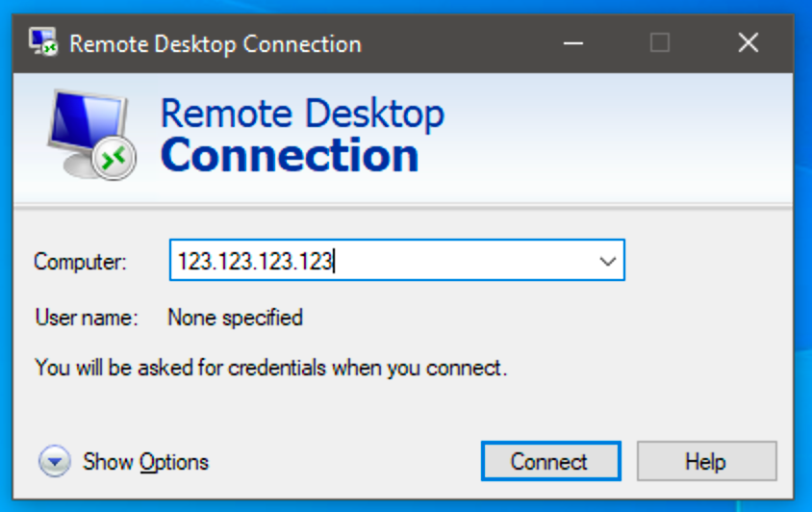Image resolution: width=812 pixels, height=512 pixels.
Task: Click the Computer: label
Action: click(80, 262)
